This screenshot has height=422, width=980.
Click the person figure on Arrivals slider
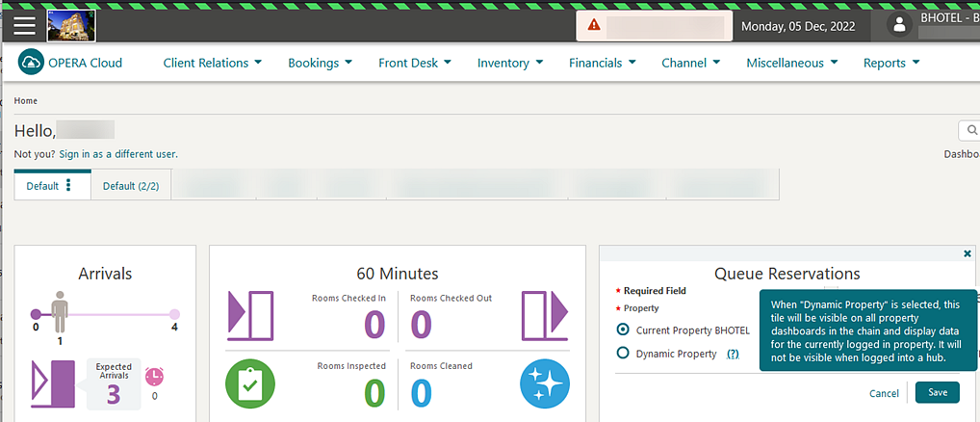(60, 311)
